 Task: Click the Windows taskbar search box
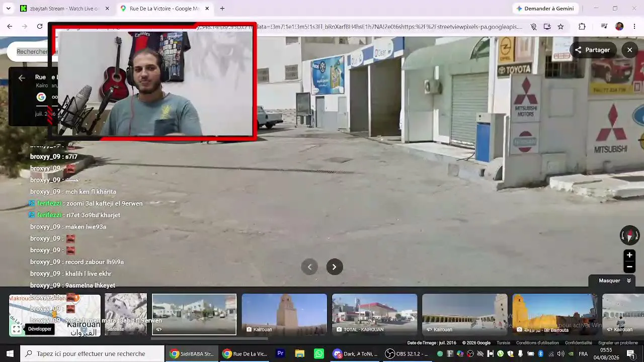92,353
